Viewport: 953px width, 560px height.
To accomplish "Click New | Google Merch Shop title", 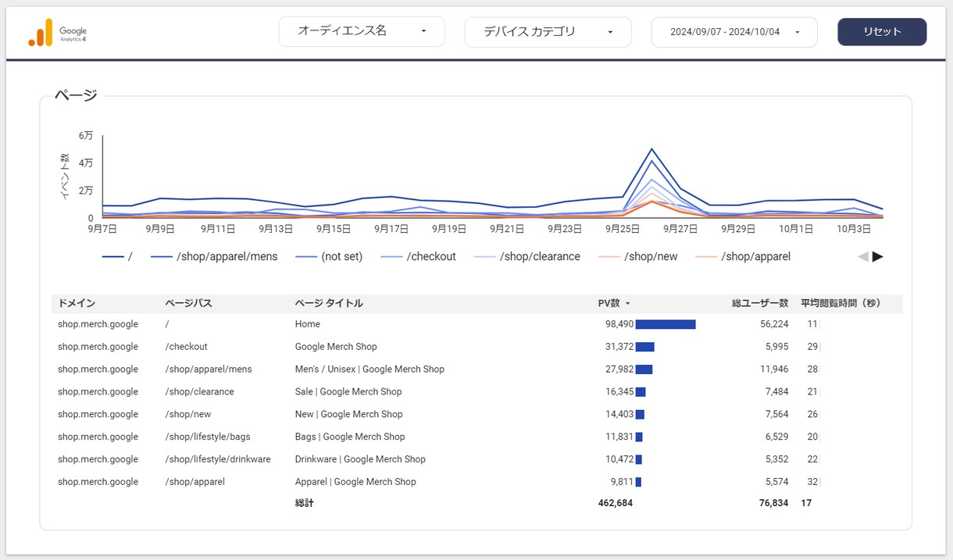I will pos(349,415).
